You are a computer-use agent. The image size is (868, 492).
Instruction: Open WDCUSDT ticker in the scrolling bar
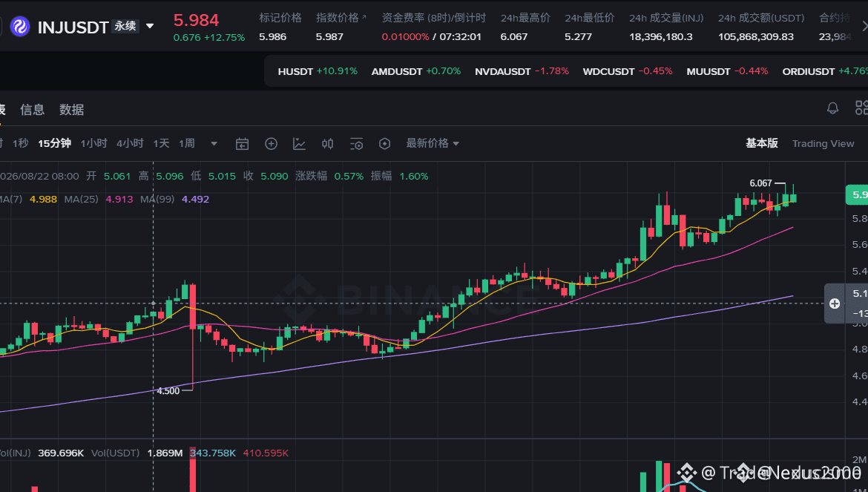[627, 71]
